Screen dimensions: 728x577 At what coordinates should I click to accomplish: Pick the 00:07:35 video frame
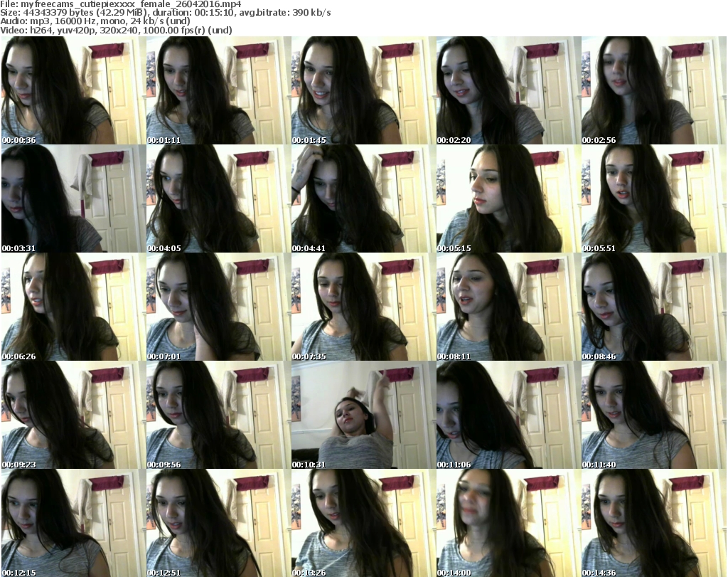coord(363,307)
